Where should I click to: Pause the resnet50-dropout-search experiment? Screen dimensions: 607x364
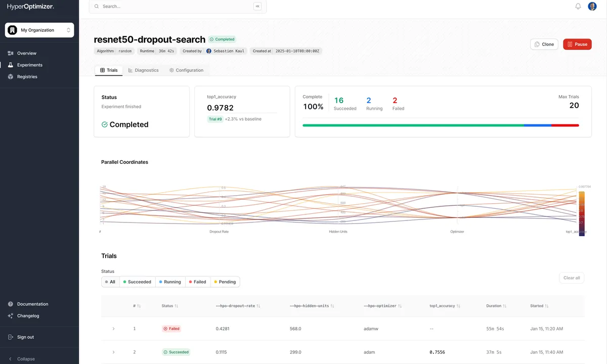pyautogui.click(x=577, y=44)
